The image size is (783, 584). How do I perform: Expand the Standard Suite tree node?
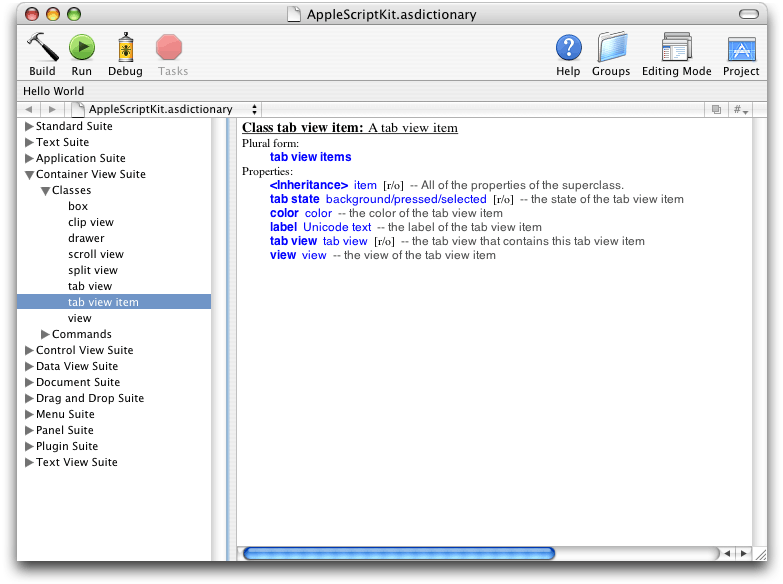pos(29,127)
